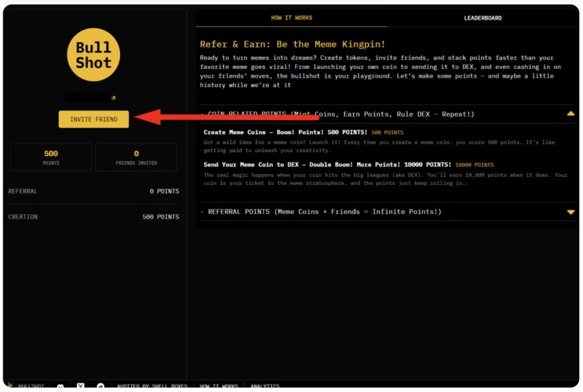Click the Bull Shot round logo

pos(93,55)
